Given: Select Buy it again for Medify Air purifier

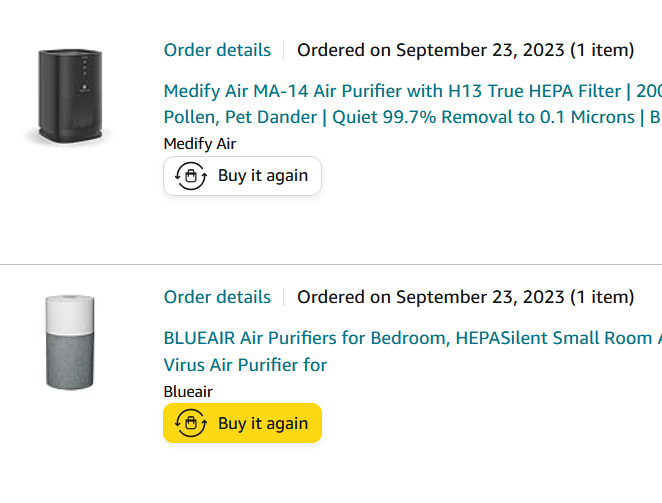Looking at the screenshot, I should point(242,176).
